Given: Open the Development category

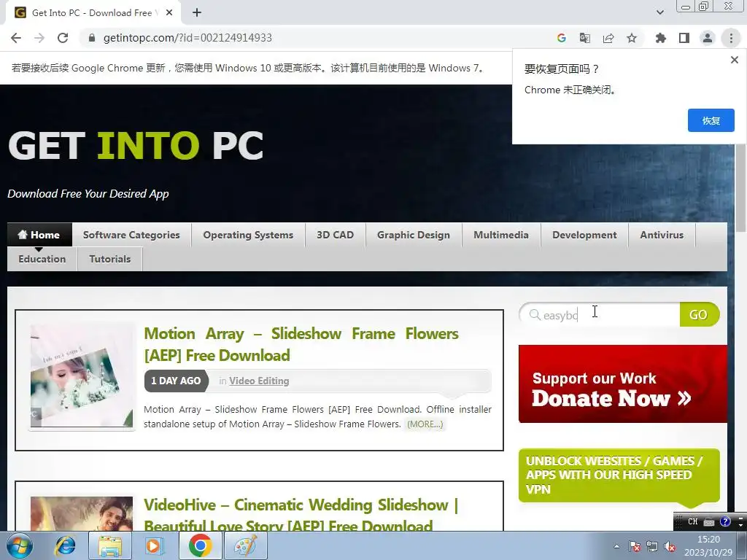Looking at the screenshot, I should (x=584, y=235).
